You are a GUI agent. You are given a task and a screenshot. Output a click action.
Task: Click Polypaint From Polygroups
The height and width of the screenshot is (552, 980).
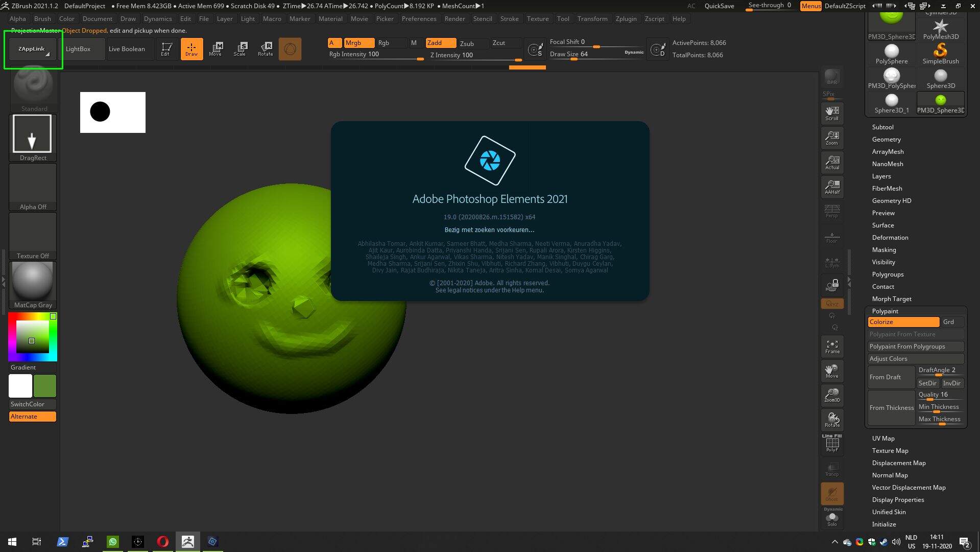click(916, 347)
